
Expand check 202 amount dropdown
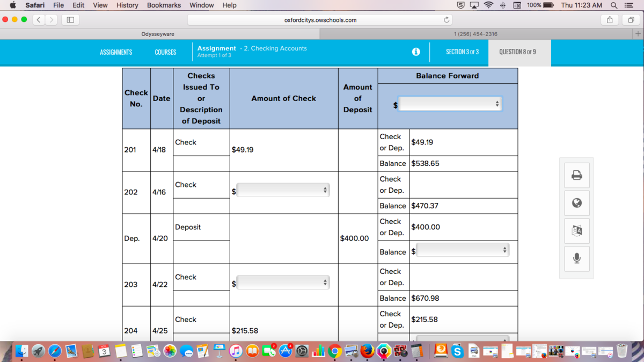pyautogui.click(x=283, y=190)
